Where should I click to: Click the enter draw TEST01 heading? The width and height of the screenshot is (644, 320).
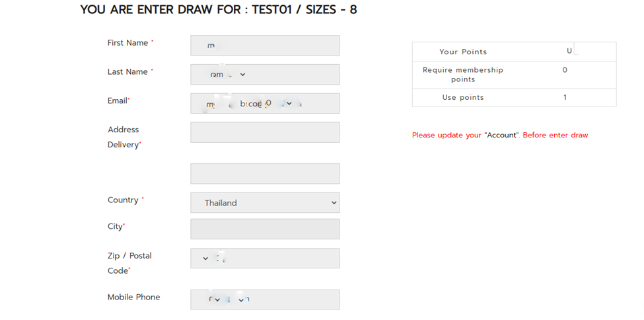(x=219, y=10)
